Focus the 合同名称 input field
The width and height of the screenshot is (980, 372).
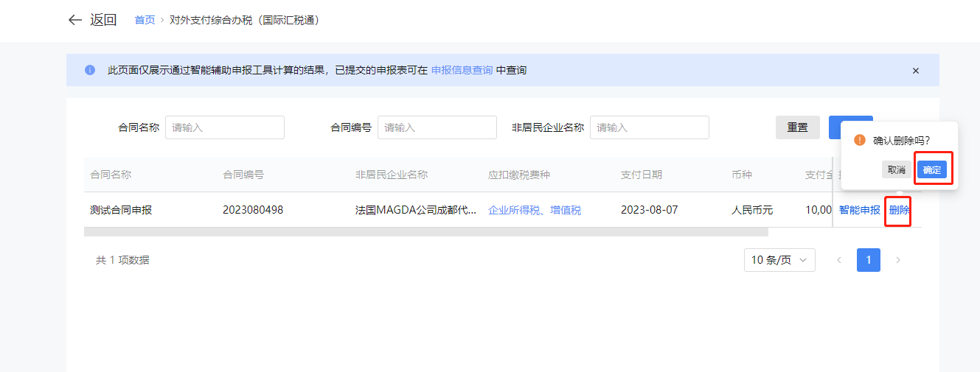click(225, 127)
